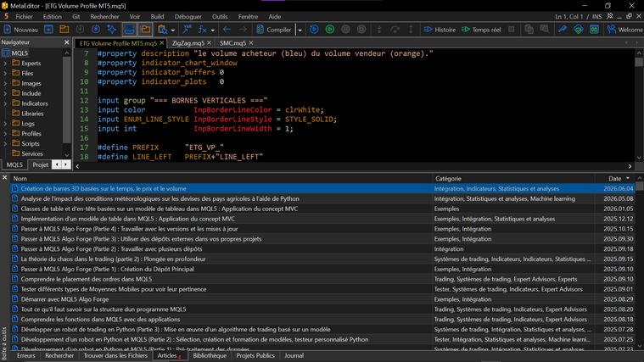Screen dimensions: 644x362
Task: Toggle the toolbox panel visibility
Action: coord(129,30)
